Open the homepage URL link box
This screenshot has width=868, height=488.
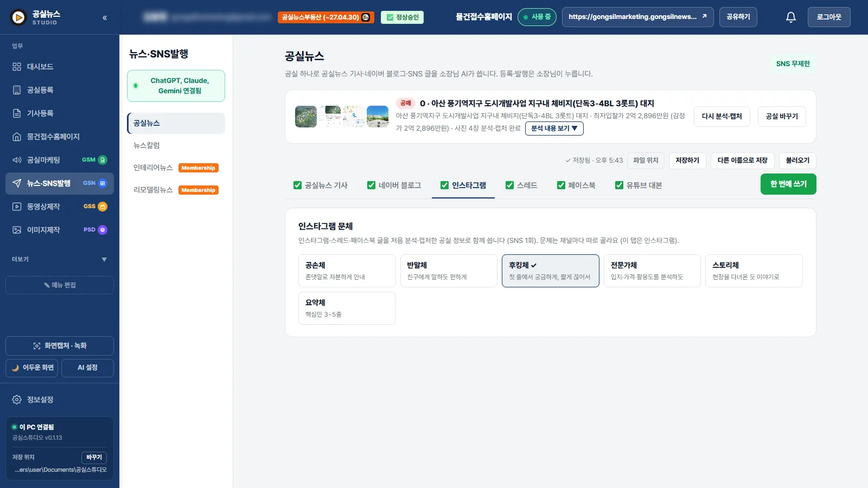point(637,17)
